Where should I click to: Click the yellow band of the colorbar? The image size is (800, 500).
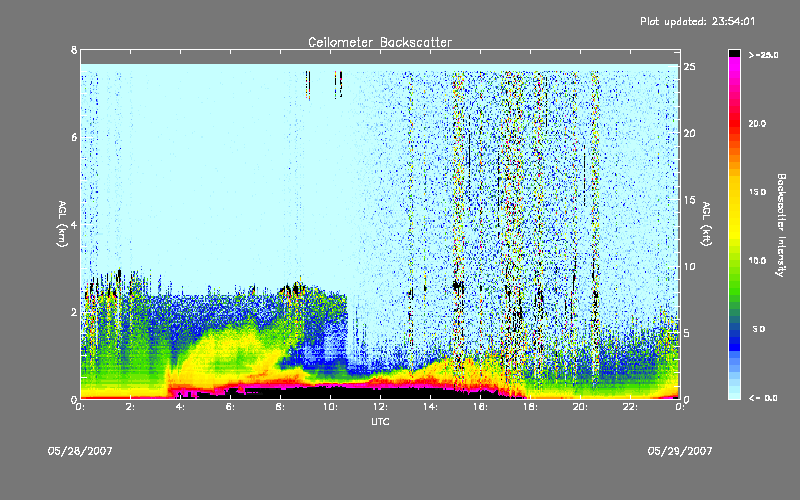click(734, 214)
